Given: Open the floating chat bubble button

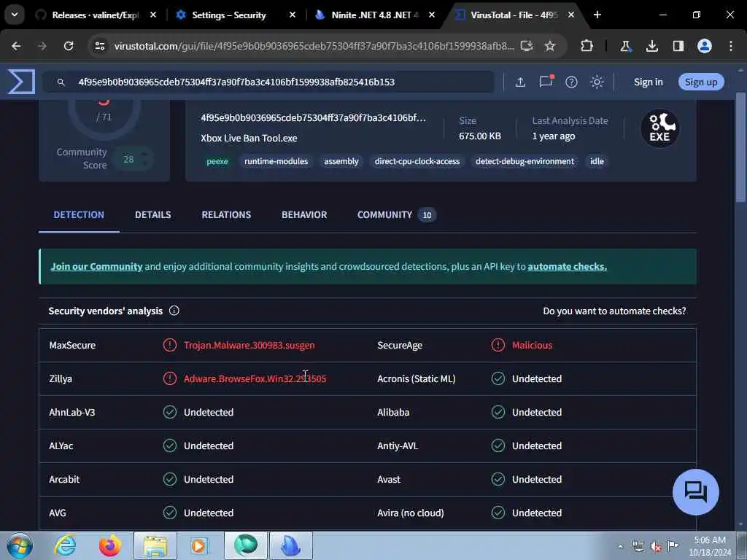Looking at the screenshot, I should click(695, 492).
